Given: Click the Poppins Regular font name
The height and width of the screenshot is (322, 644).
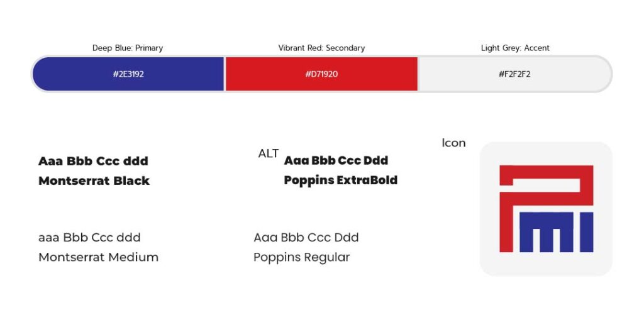Looking at the screenshot, I should click(x=301, y=257).
